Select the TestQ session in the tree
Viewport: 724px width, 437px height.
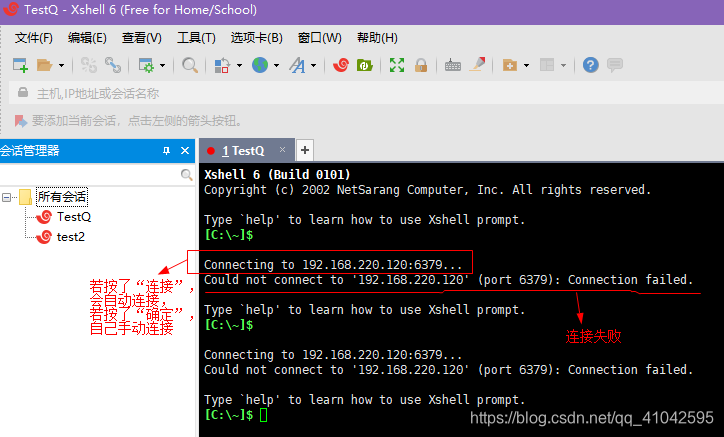(x=74, y=217)
